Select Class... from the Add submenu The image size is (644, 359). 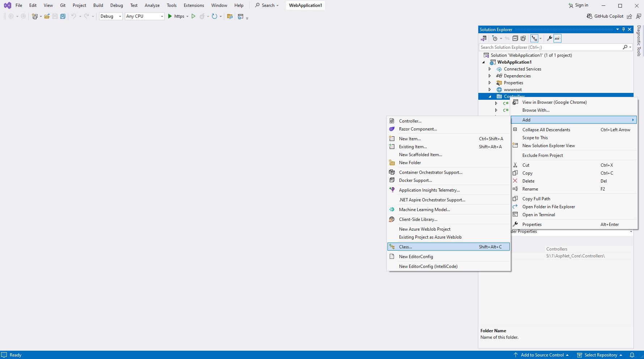[405, 247]
